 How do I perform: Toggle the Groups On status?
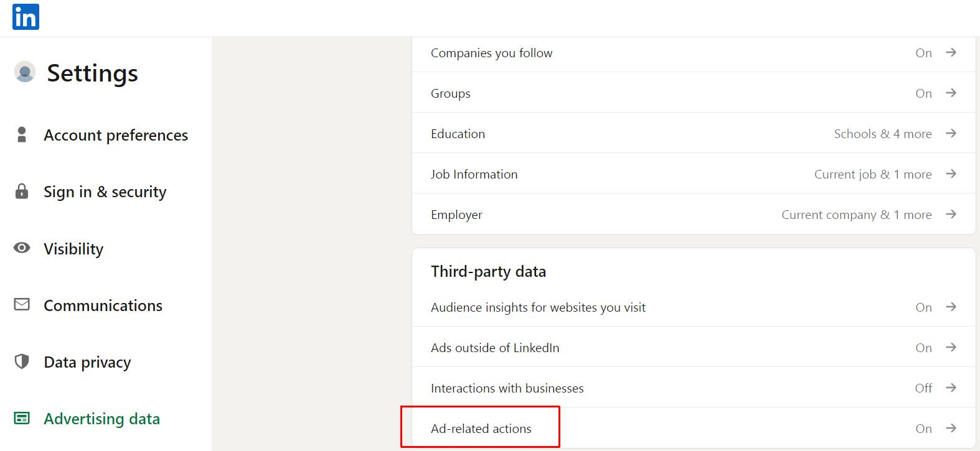point(923,93)
